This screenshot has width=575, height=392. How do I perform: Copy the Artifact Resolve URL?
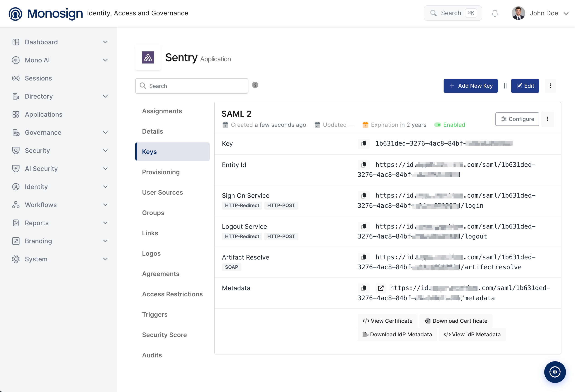coord(364,257)
